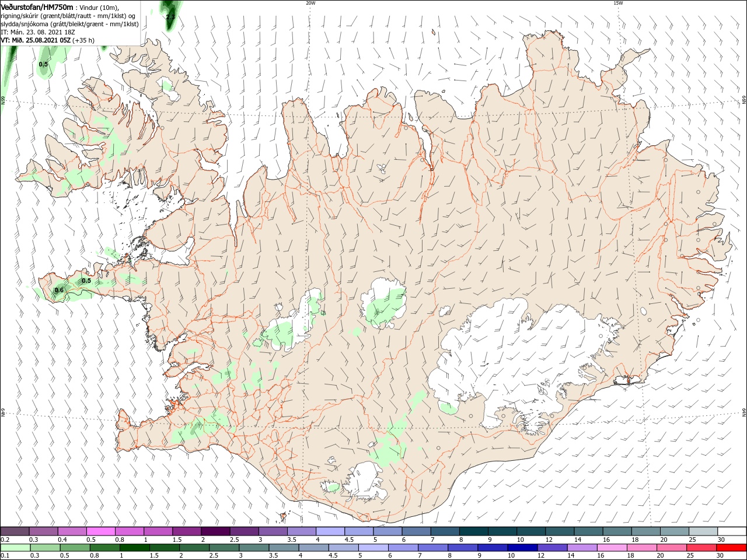The width and height of the screenshot is (747, 560).
Task: Pick bottom-row pink swatch between 18 and 20
Action: pyautogui.click(x=641, y=548)
